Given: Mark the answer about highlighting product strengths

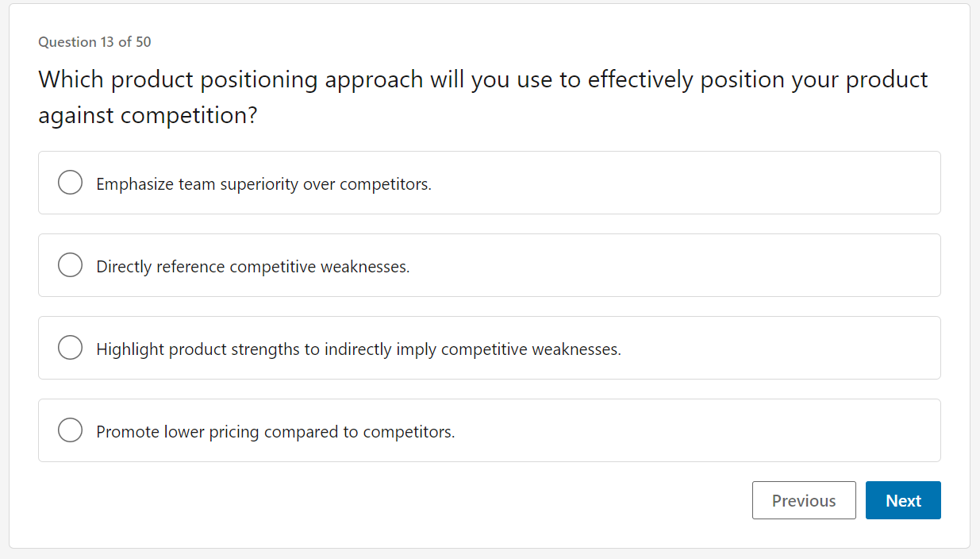Looking at the screenshot, I should coord(490,348).
